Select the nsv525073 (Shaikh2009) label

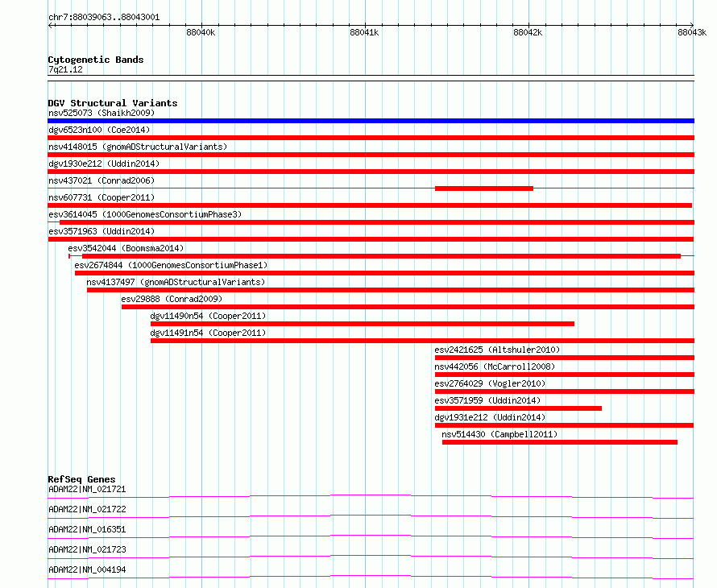[102, 113]
